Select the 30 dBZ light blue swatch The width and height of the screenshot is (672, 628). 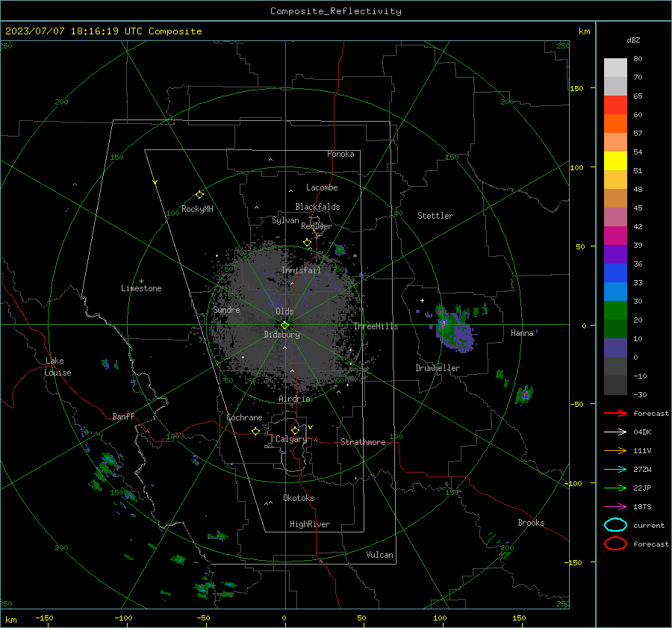point(615,291)
